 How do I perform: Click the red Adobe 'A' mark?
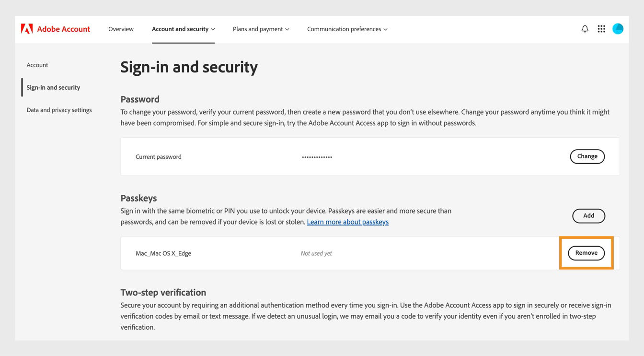pyautogui.click(x=27, y=28)
